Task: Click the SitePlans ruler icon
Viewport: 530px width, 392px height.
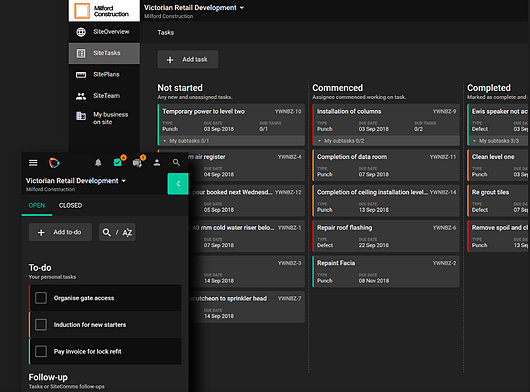Action: coord(81,75)
